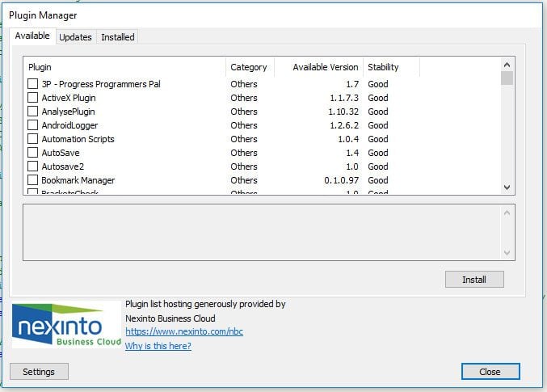Open the nexinto.com/nbc link
Image resolution: width=547 pixels, height=392 pixels.
click(x=184, y=331)
